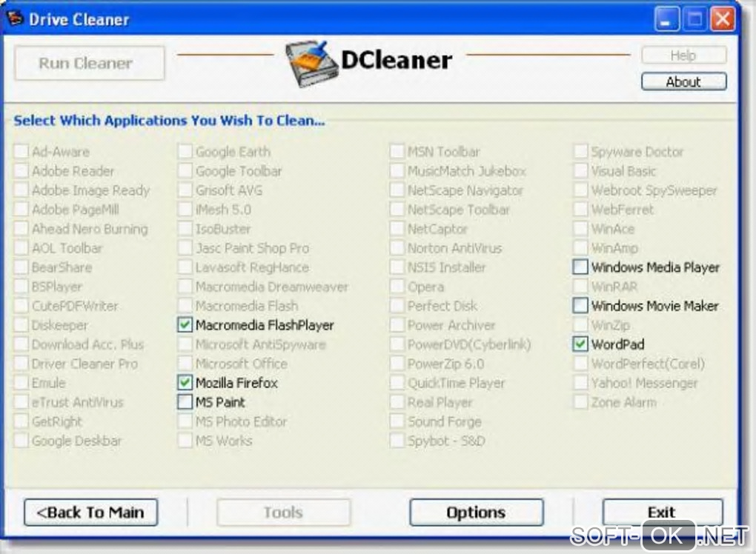Click the Sound Forge label

[x=445, y=421]
